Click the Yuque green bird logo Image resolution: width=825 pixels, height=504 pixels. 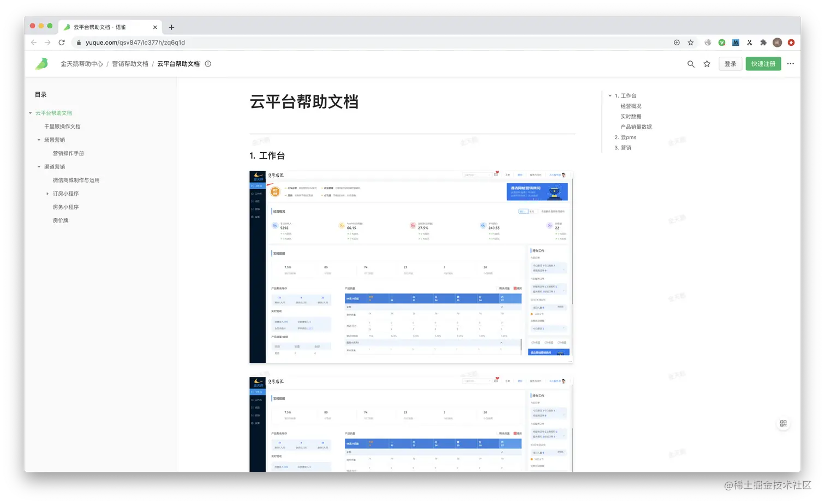click(x=42, y=64)
